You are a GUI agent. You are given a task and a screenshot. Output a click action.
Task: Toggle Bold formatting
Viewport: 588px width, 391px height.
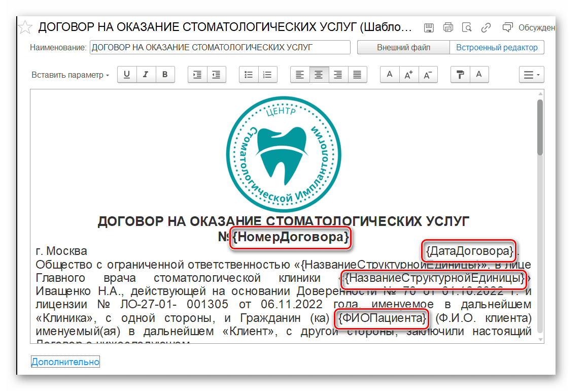[165, 74]
